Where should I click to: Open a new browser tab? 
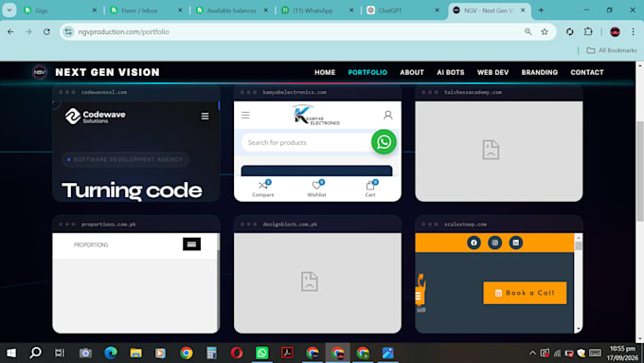(541, 10)
